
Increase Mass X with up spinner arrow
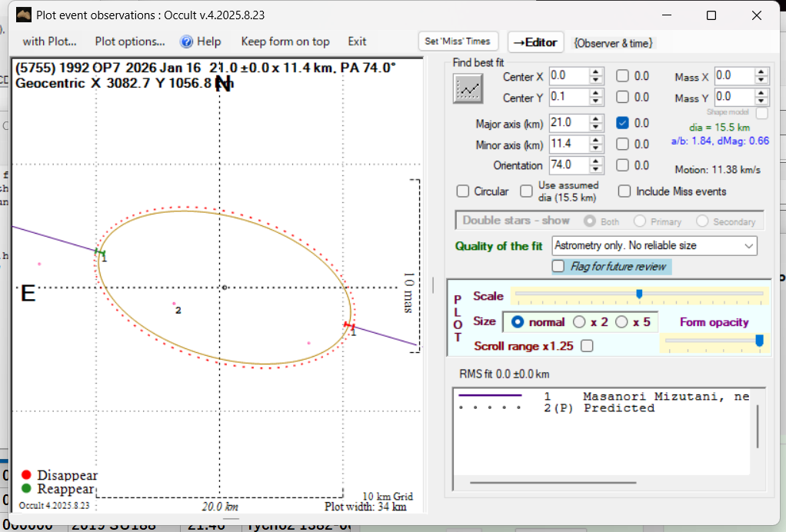point(761,72)
